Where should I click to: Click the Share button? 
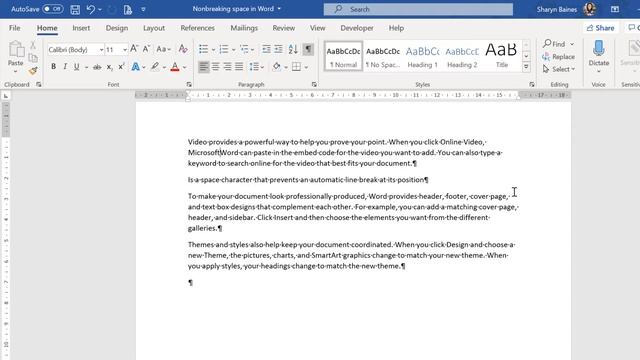(600, 28)
